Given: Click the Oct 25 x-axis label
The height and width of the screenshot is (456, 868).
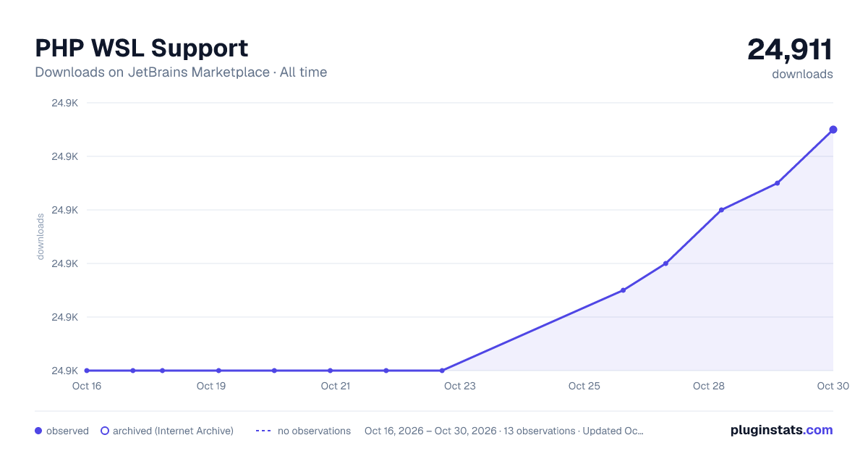Looking at the screenshot, I should point(584,386).
